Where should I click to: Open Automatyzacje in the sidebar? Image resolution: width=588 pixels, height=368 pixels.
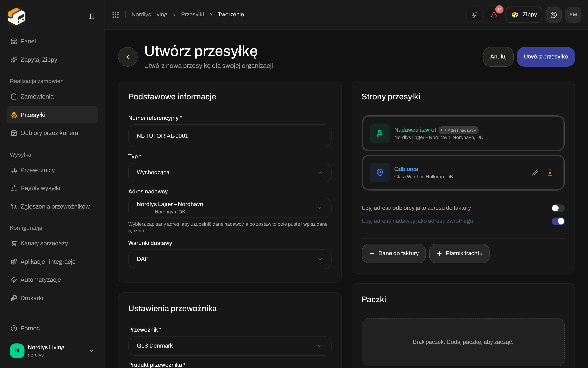click(52, 280)
